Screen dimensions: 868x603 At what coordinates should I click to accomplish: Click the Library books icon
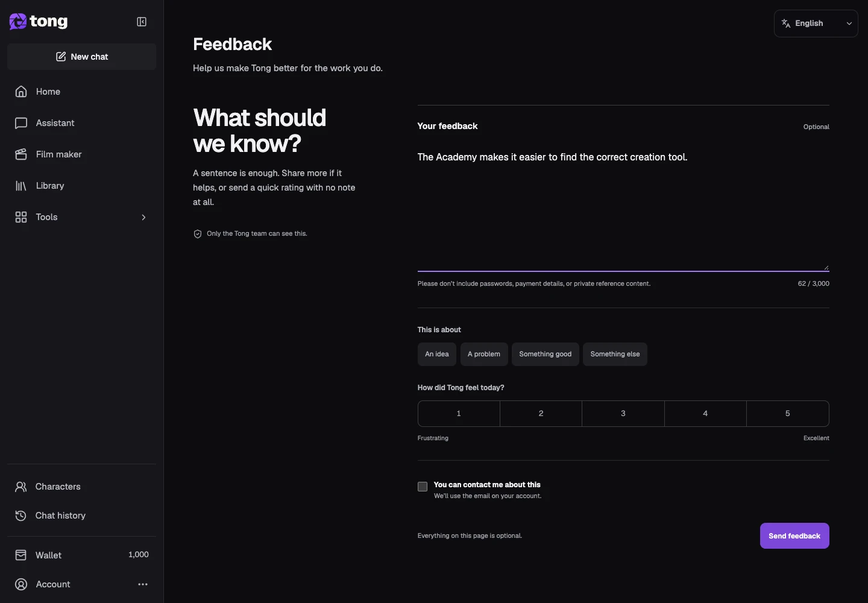[21, 186]
